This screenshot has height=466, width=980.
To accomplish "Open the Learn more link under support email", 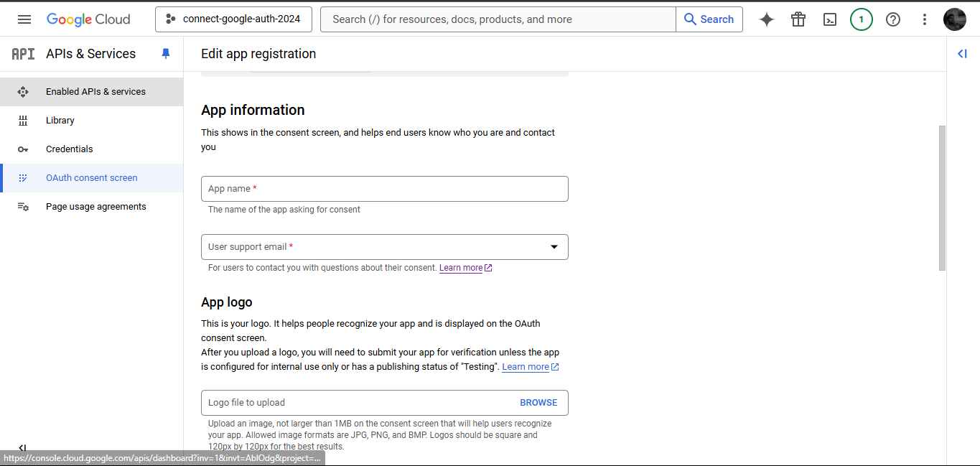I will [x=461, y=267].
